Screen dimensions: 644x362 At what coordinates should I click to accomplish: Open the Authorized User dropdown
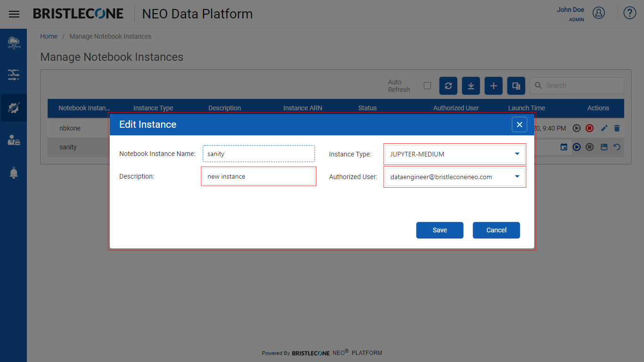pos(454,177)
